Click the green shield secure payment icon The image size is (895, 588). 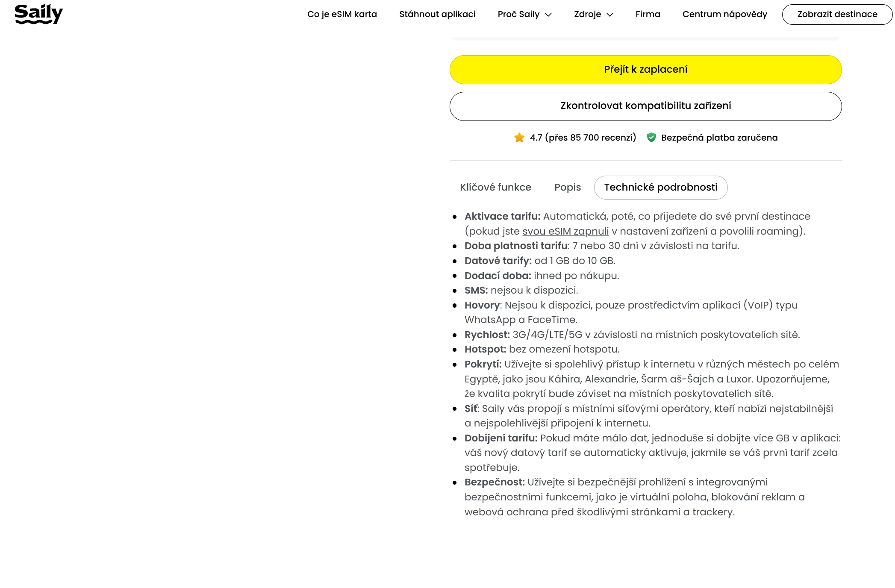[651, 138]
